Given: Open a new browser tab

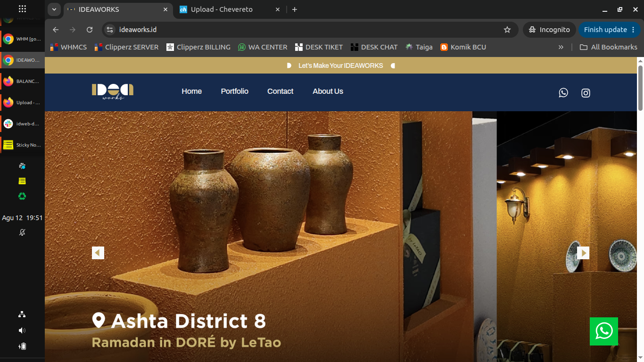Looking at the screenshot, I should pos(295,9).
